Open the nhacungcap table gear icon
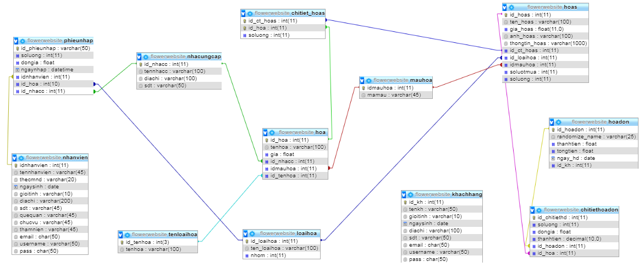Image resolution: width=644 pixels, height=267 pixels. point(146,56)
